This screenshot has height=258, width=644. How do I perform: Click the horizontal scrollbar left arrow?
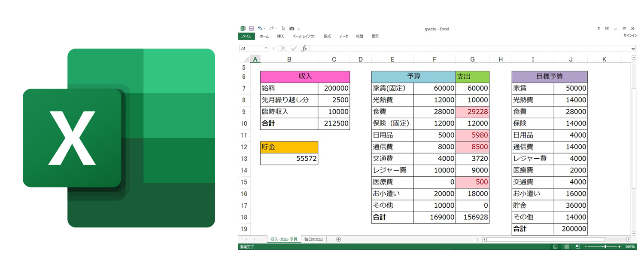(484, 240)
